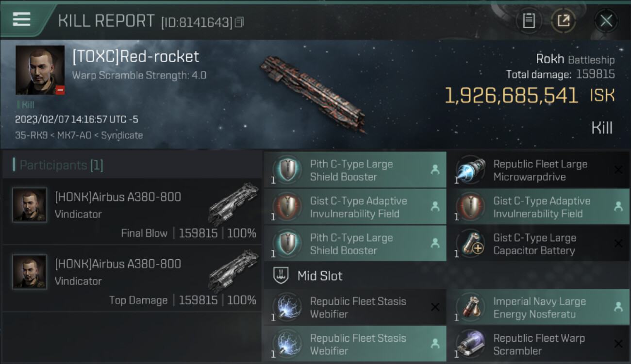Click the top Republic Fleet Stasis Webifier icon
This screenshot has height=364, width=631.
coord(287,308)
